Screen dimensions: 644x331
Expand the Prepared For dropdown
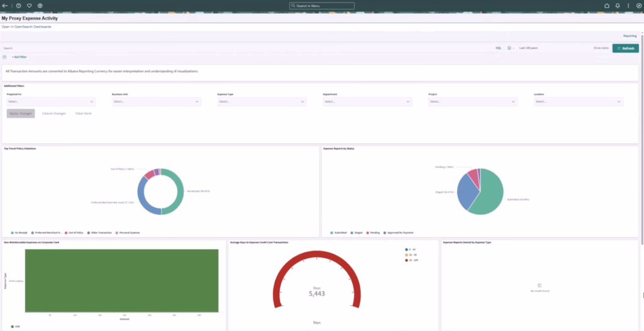pyautogui.click(x=52, y=101)
